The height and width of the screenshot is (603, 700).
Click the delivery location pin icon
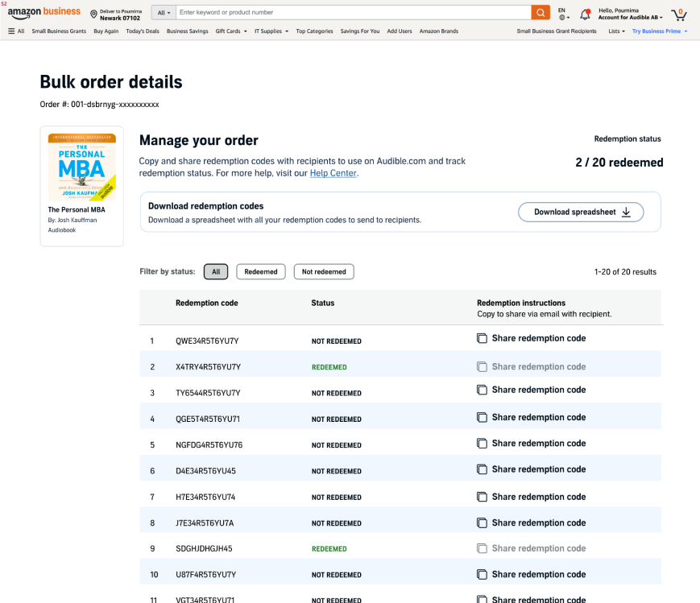pos(93,14)
